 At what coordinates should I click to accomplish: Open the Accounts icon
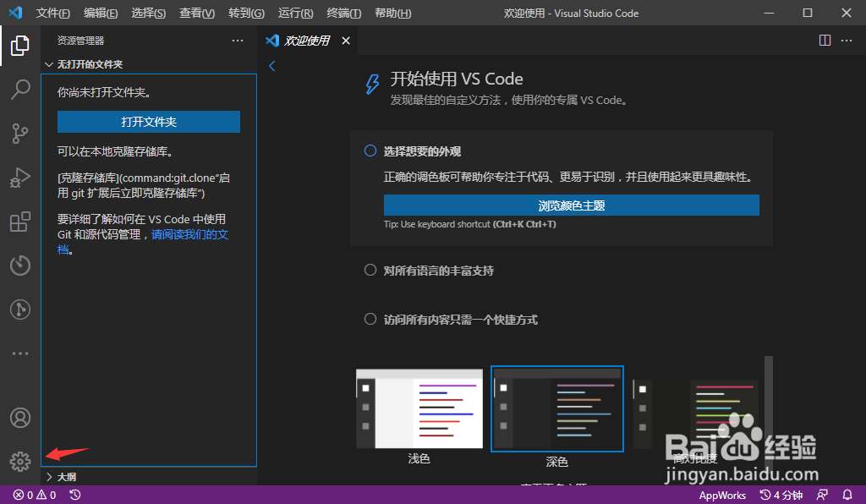coord(20,418)
